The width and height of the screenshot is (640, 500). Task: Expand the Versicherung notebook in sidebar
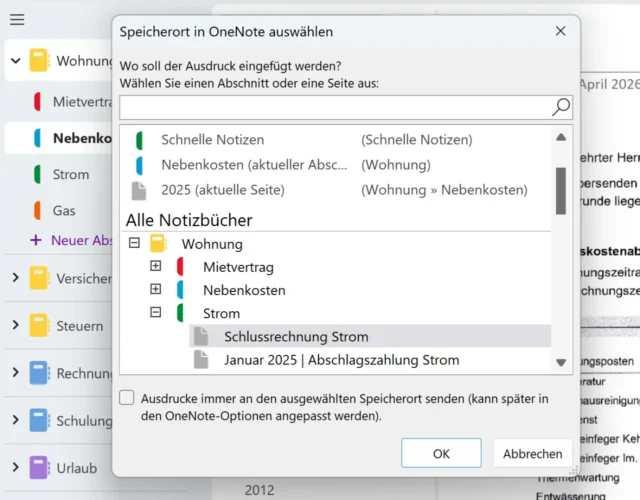pos(16,278)
